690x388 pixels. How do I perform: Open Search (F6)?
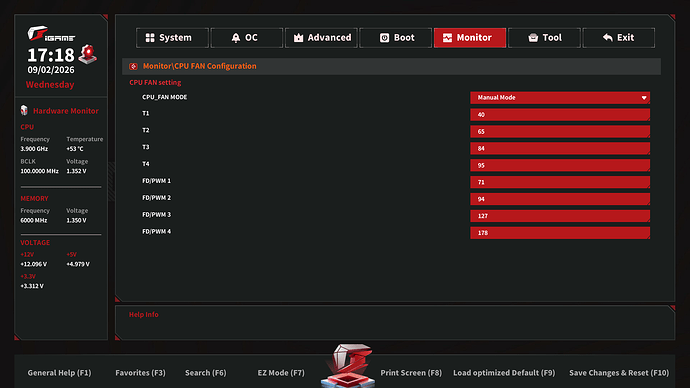pyautogui.click(x=206, y=373)
